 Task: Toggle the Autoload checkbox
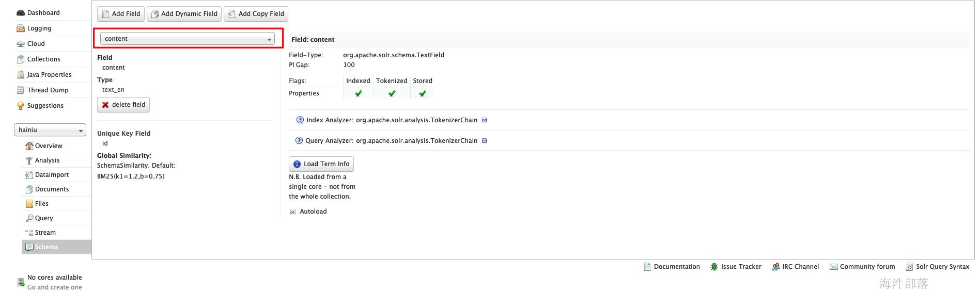tap(293, 212)
